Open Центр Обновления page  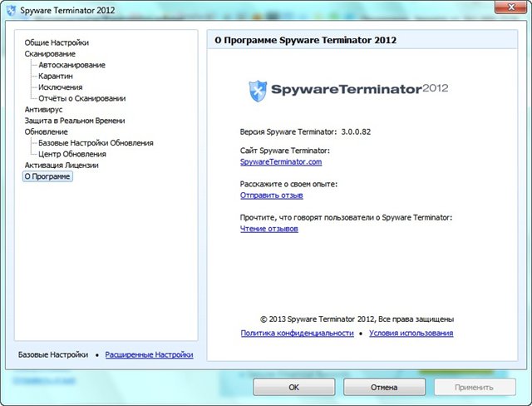[72, 154]
